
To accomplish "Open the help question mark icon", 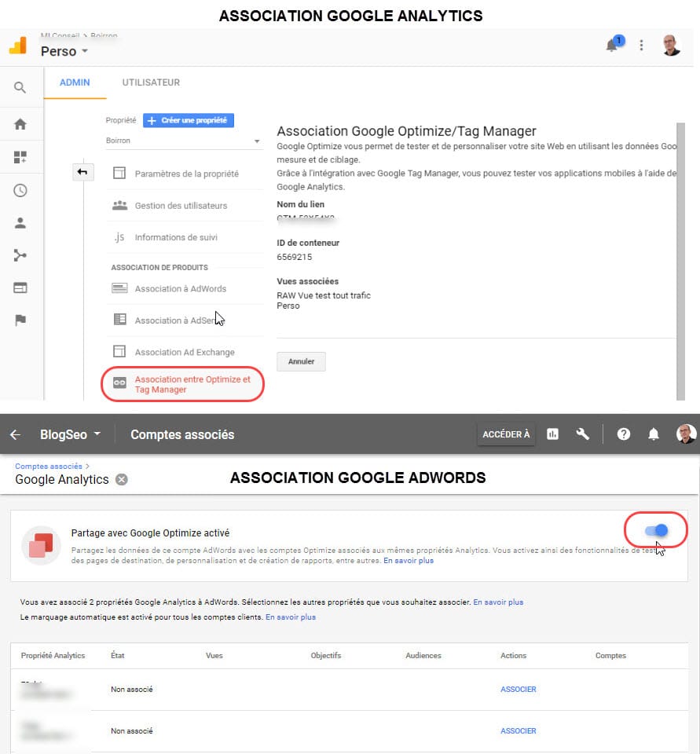I will coord(624,434).
